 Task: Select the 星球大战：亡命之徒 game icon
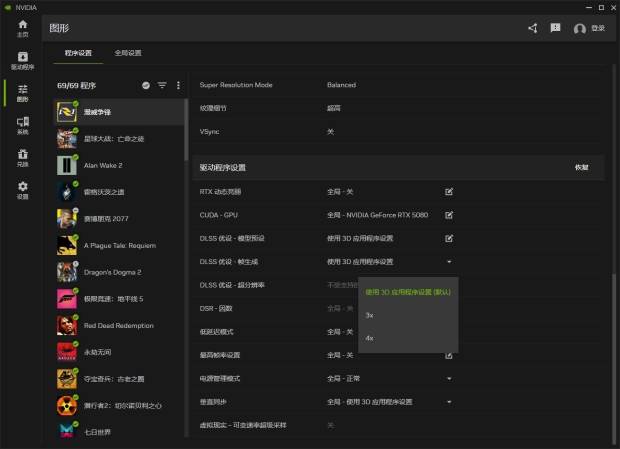[x=66, y=139]
